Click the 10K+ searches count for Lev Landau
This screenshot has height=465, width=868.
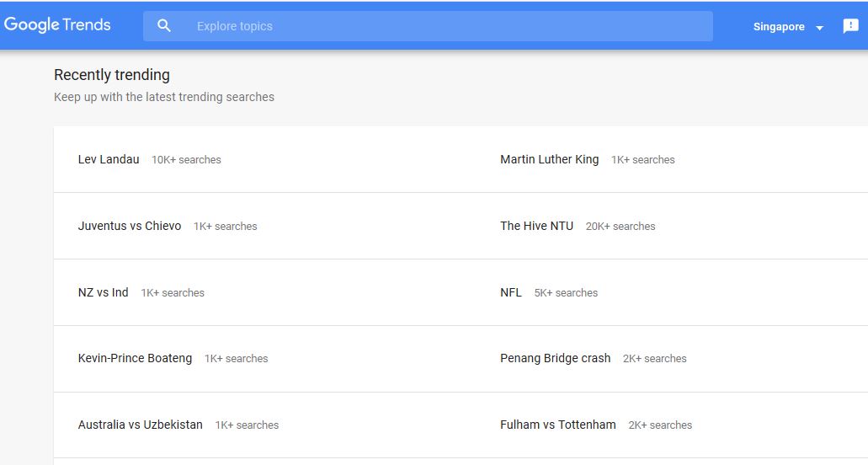[x=186, y=160]
